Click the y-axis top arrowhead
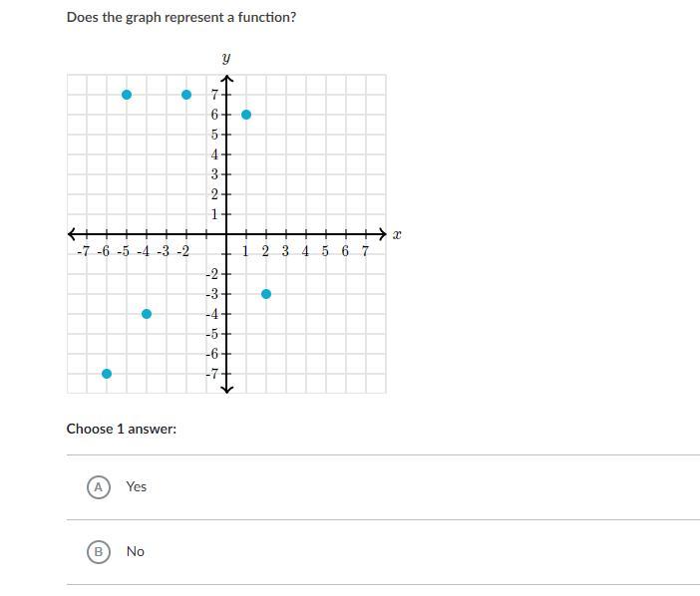The height and width of the screenshot is (596, 700). coord(226,80)
